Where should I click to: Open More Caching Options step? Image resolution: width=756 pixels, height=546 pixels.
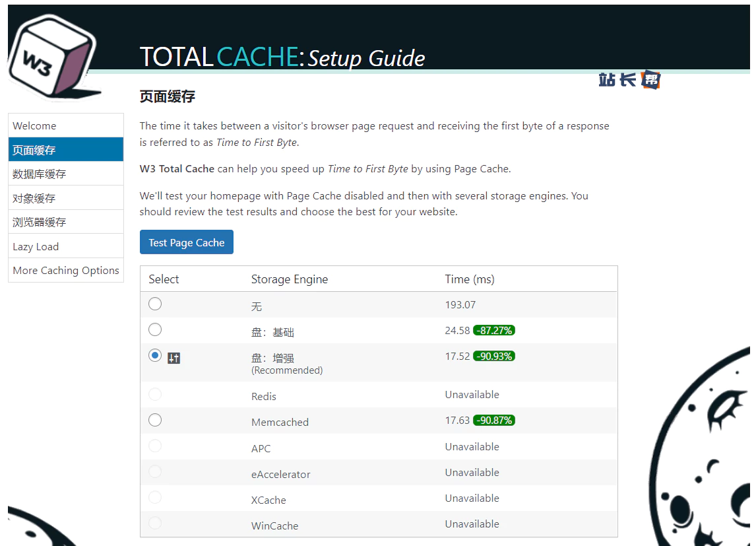click(x=66, y=270)
